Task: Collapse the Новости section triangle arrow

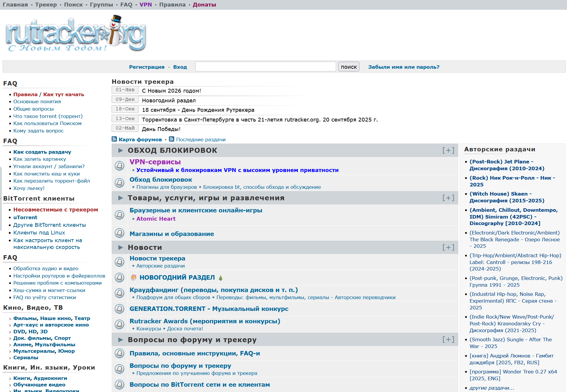Action: [120, 247]
